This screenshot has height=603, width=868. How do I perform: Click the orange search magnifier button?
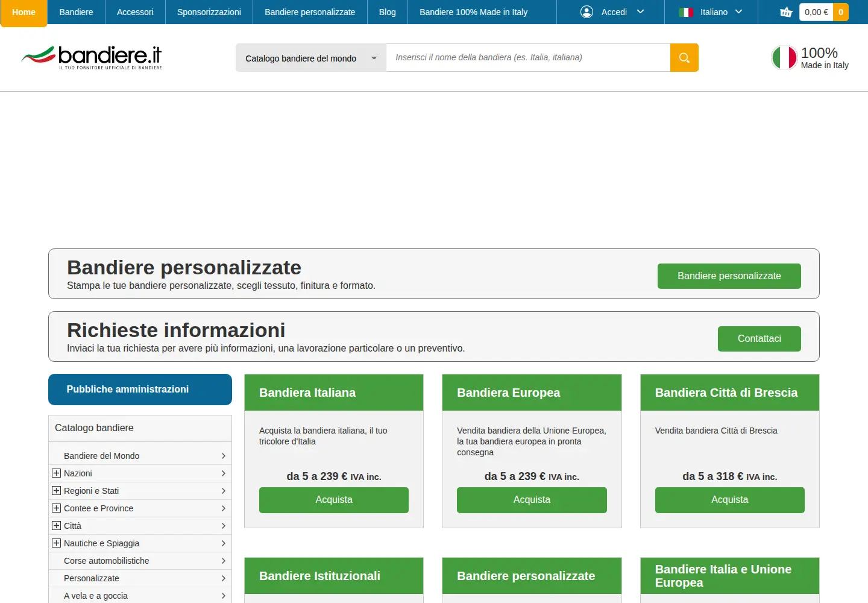coord(684,58)
